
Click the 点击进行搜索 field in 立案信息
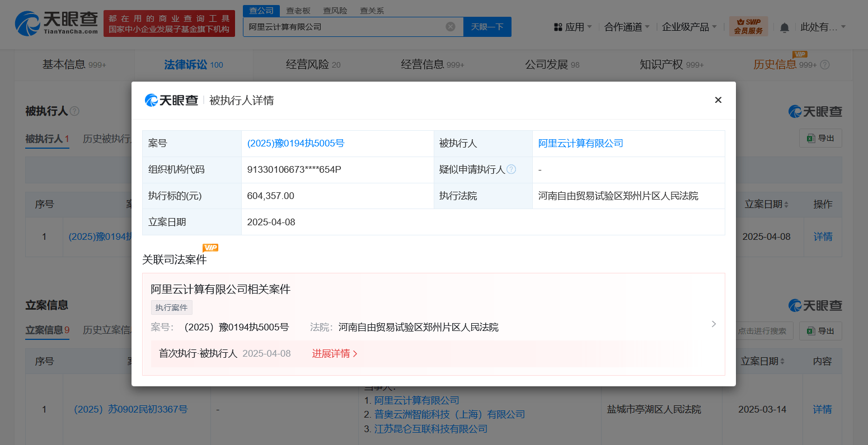tap(762, 331)
